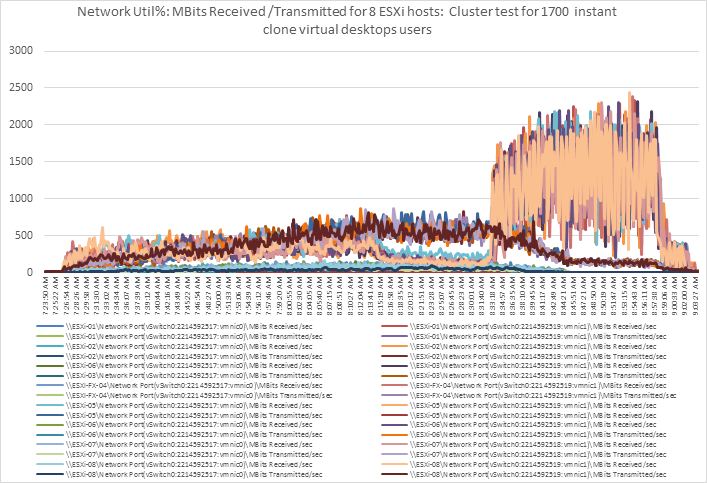
Task: Select legend entry ESXi-08 vmnic1 MBits Transmitted/sec
Action: 523,474
